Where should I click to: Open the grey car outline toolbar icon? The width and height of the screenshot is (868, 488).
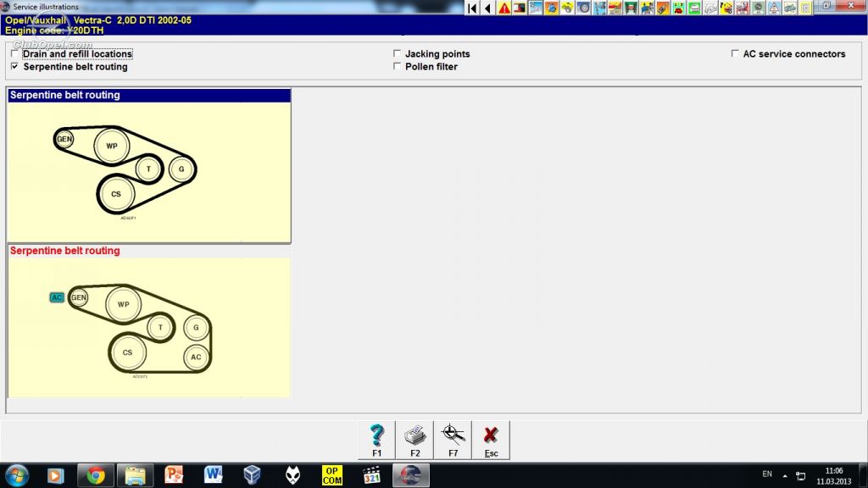[x=709, y=8]
